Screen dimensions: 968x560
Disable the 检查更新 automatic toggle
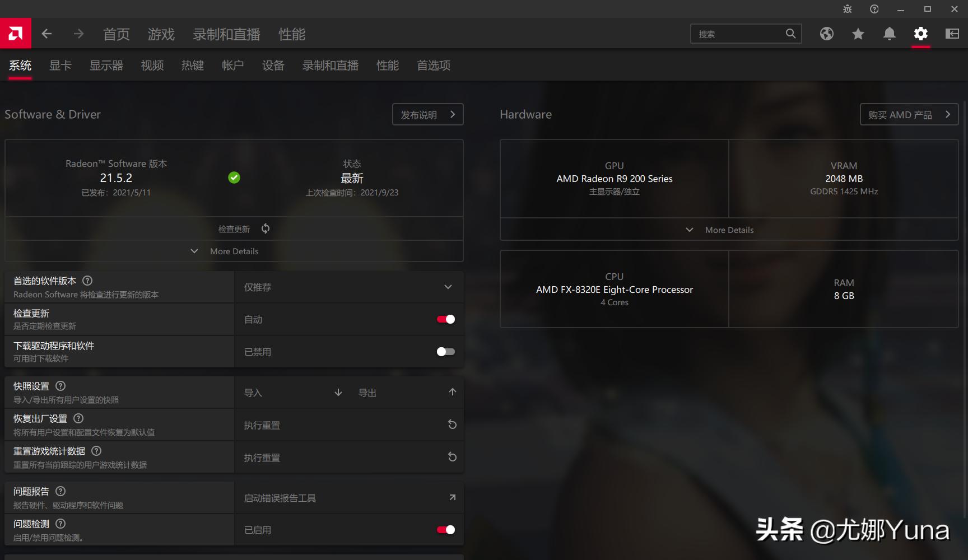click(445, 319)
